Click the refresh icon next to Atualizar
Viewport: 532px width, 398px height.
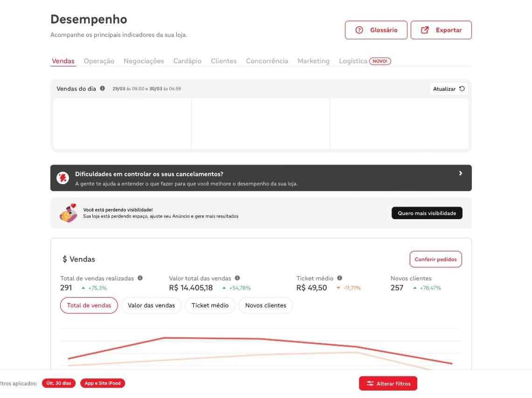tap(462, 89)
